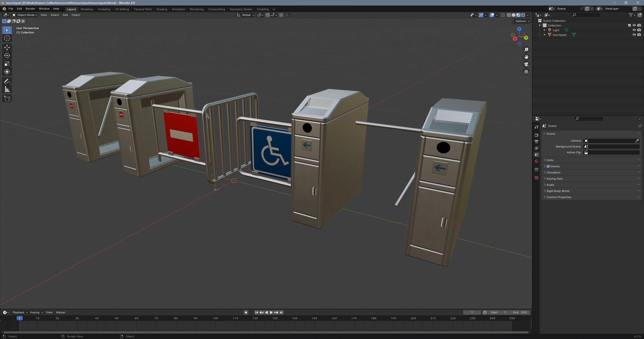This screenshot has height=339, width=644.
Task: Toggle X-ray display button
Action: click(x=502, y=15)
